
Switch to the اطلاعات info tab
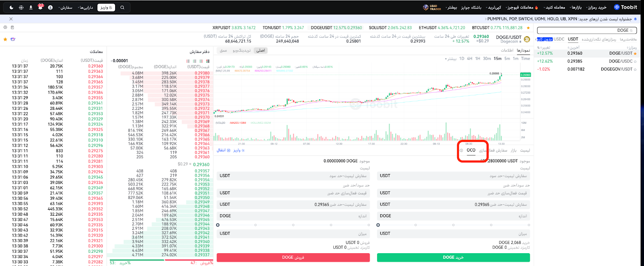(x=507, y=50)
